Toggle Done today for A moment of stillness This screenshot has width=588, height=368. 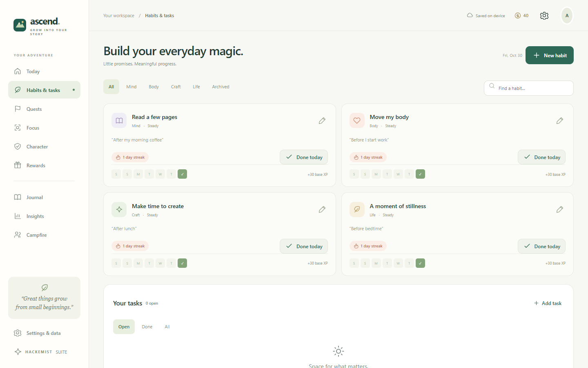[542, 246]
